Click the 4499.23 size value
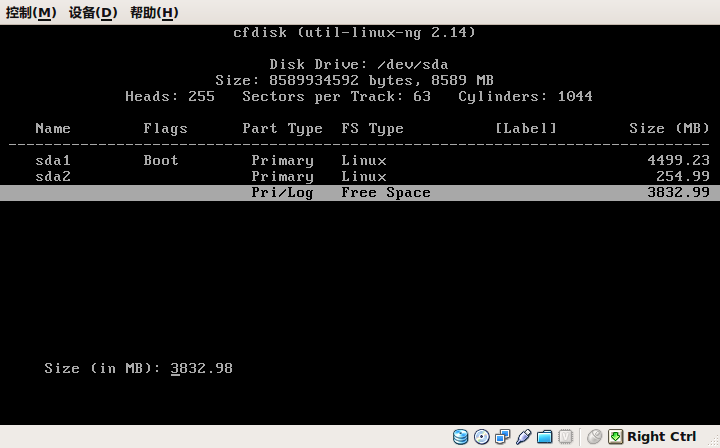This screenshot has width=720, height=448. [x=679, y=160]
